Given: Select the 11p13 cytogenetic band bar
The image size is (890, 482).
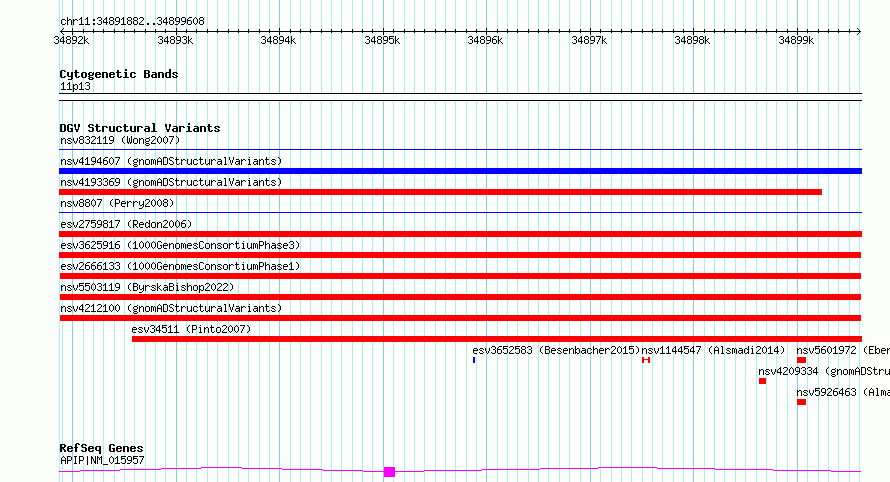Looking at the screenshot, I should coord(460,97).
